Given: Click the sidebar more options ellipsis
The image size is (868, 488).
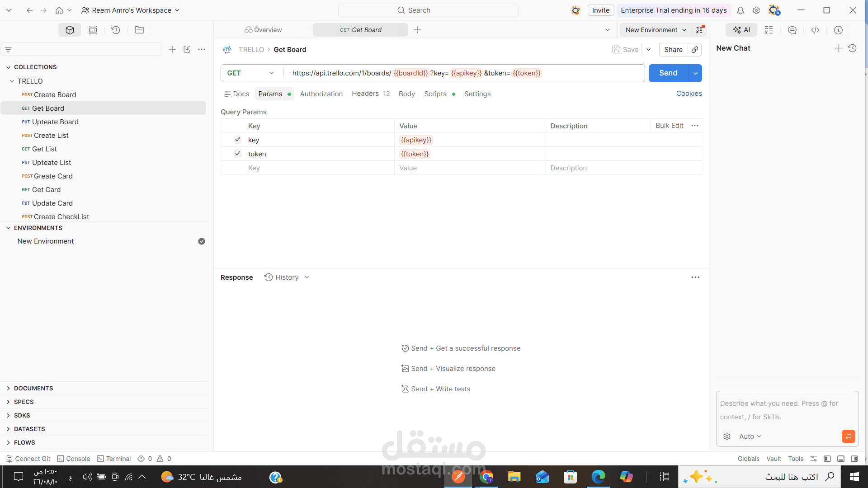Looking at the screenshot, I should click(202, 49).
